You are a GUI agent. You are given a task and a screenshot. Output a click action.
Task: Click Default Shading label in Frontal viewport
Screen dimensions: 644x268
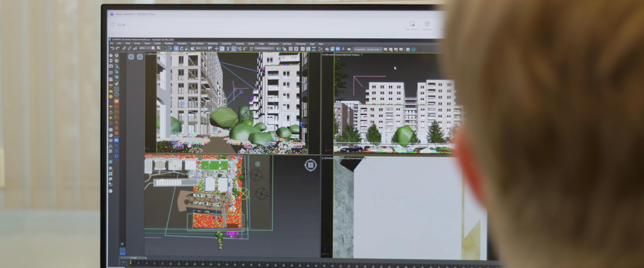pyautogui.click(x=352, y=55)
